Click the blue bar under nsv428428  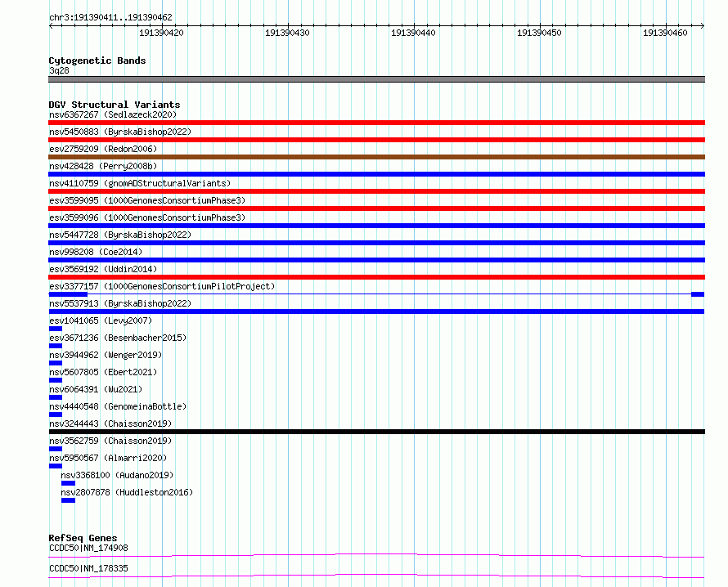376,174
